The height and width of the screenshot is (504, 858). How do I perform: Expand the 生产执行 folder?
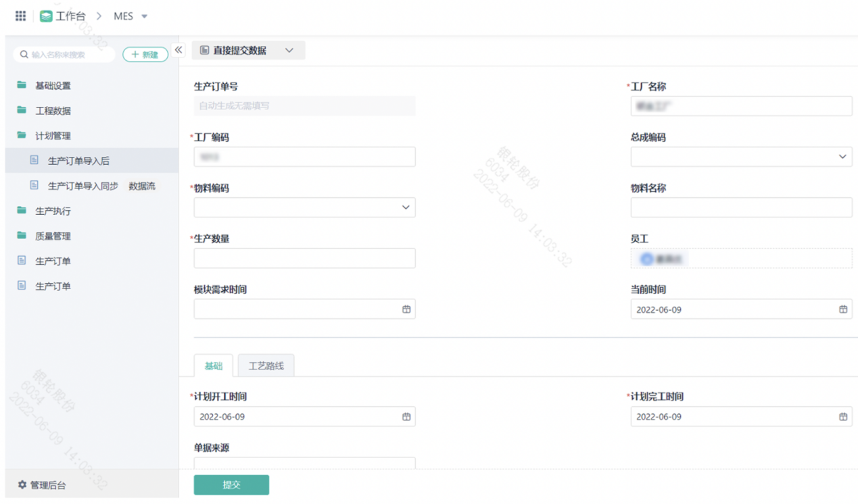pos(53,211)
